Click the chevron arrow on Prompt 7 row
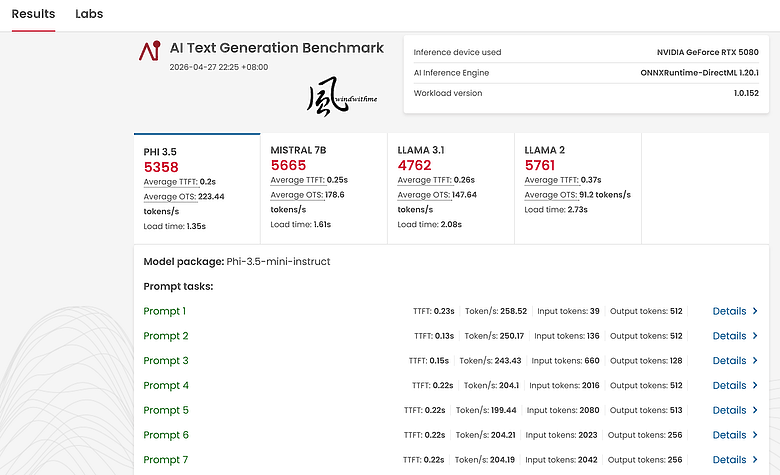Viewport: 780px width, 475px height. [755, 460]
